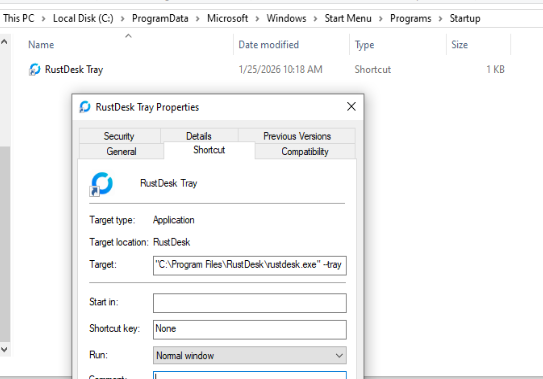Image resolution: width=543 pixels, height=379 pixels.
Task: Click the large RustDesk shortcut icon in dialog
Action: click(101, 184)
